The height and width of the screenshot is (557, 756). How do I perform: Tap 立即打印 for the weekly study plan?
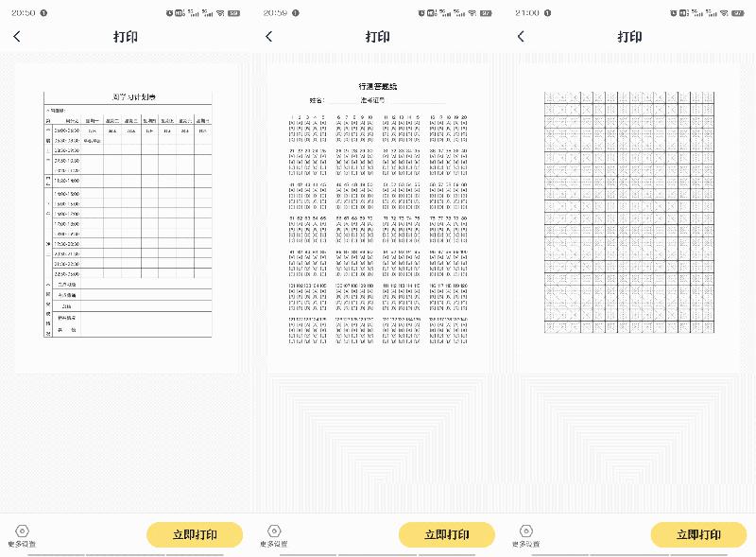[195, 535]
